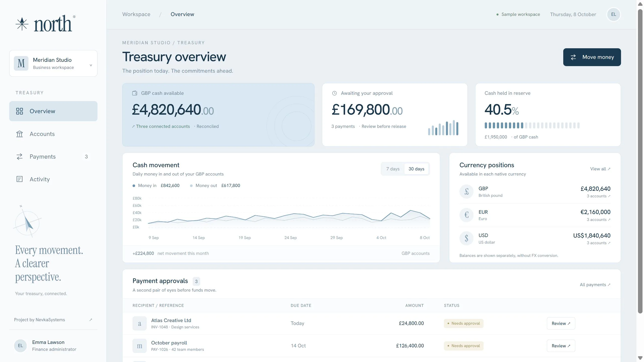Open View all currency positions
This screenshot has width=644, height=362.
pos(600,169)
